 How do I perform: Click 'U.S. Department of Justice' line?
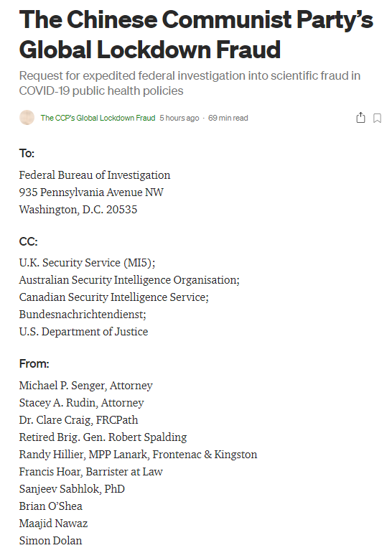[83, 332]
